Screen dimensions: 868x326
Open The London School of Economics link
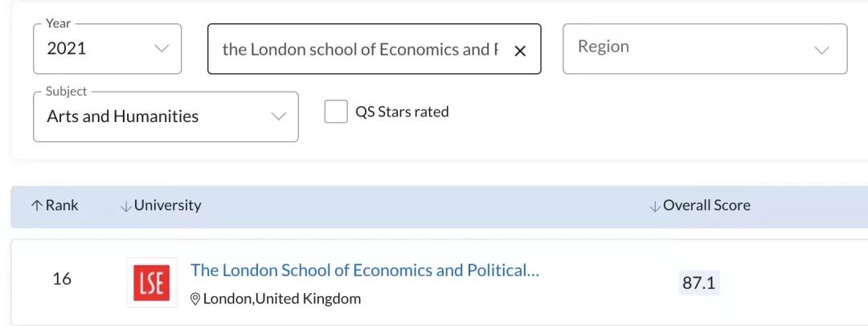364,271
